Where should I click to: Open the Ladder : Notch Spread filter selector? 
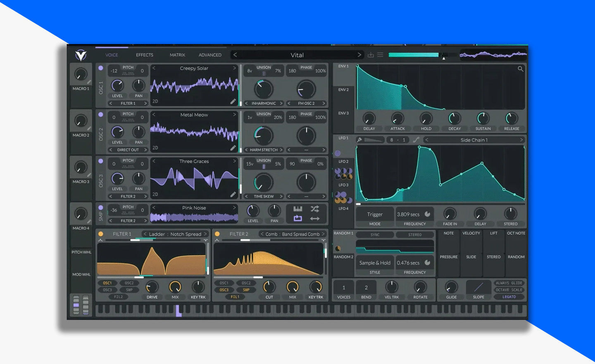coord(175,234)
